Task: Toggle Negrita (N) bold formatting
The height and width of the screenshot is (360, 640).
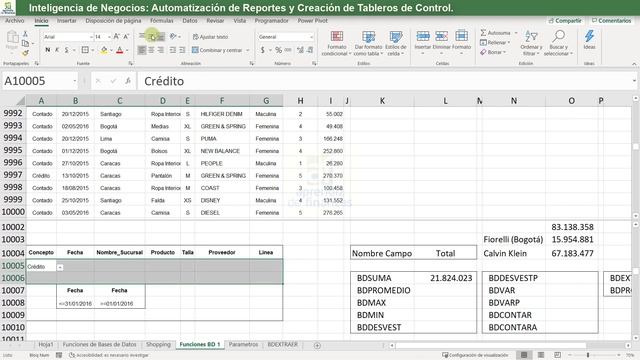Action: tap(48, 50)
